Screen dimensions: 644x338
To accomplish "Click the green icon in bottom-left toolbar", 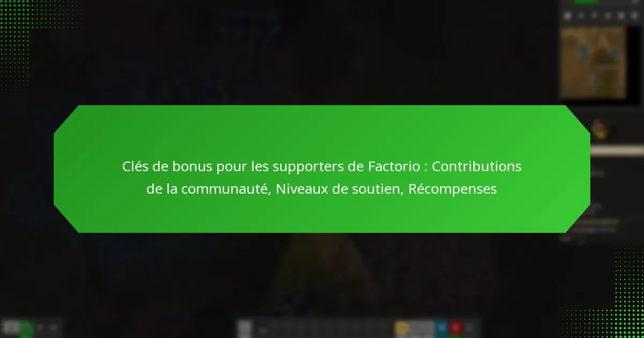I will 26,328.
